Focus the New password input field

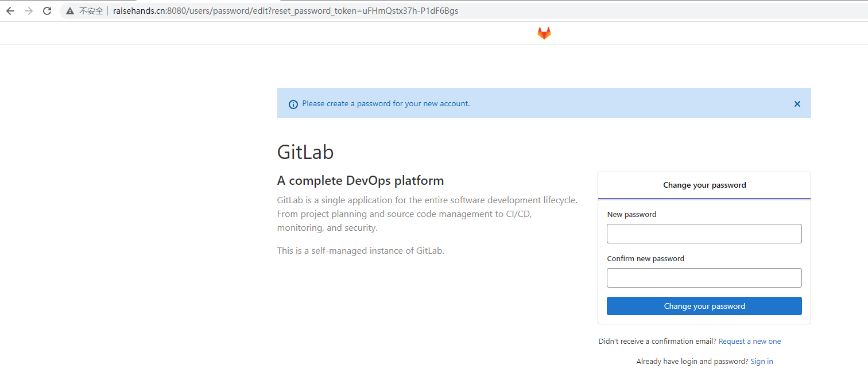(704, 234)
